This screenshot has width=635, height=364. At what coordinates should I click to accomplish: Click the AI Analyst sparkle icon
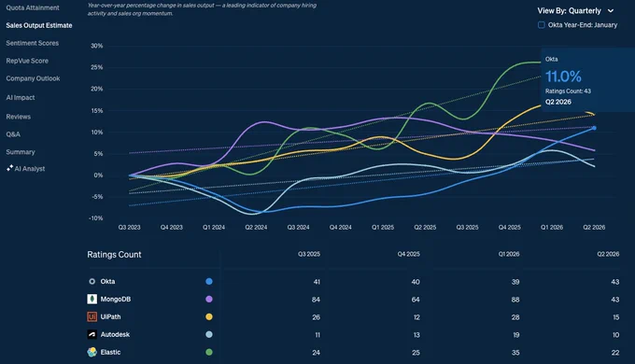[9, 168]
